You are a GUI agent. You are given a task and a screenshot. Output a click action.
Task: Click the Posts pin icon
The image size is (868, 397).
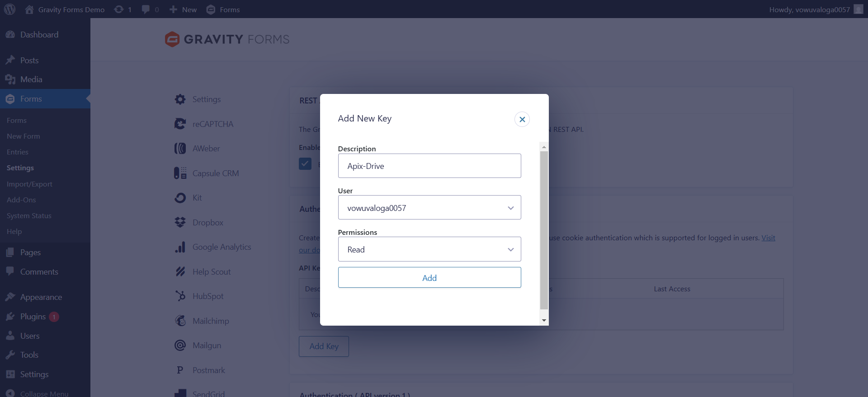(10, 60)
